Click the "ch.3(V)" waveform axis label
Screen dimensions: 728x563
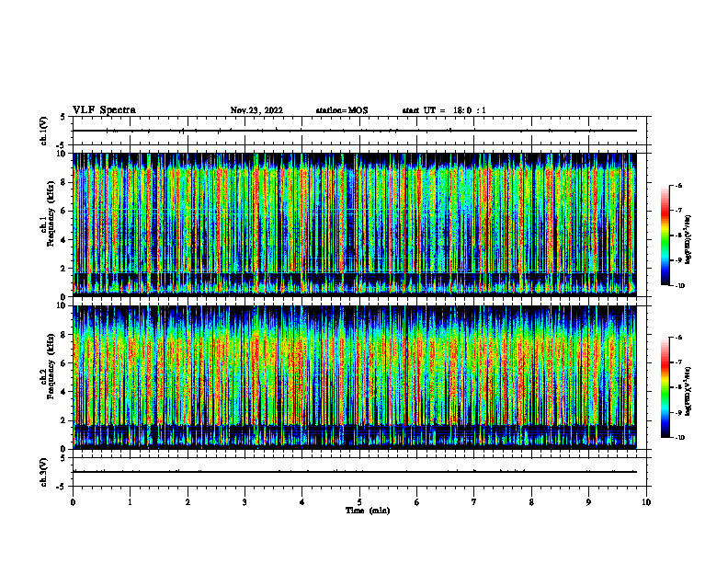click(44, 472)
